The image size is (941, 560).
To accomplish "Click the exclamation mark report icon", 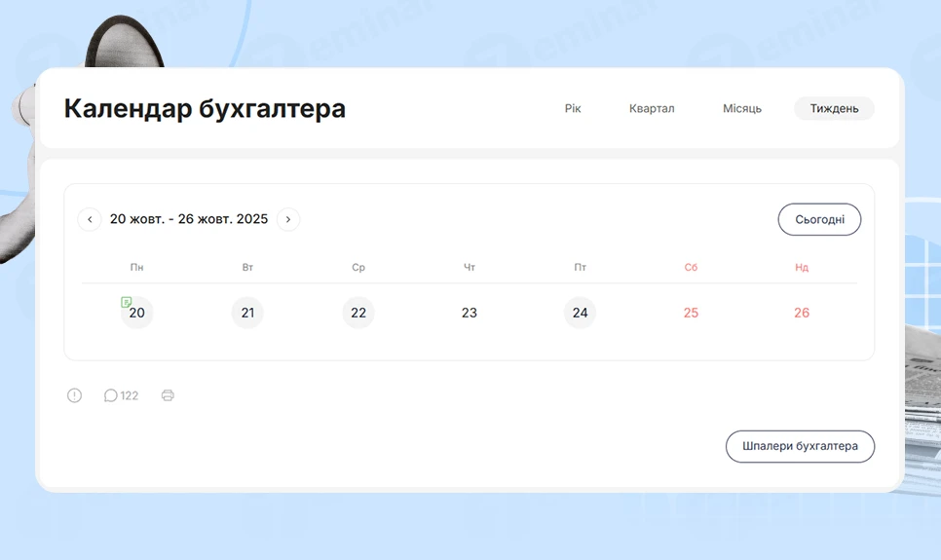I will tap(74, 395).
